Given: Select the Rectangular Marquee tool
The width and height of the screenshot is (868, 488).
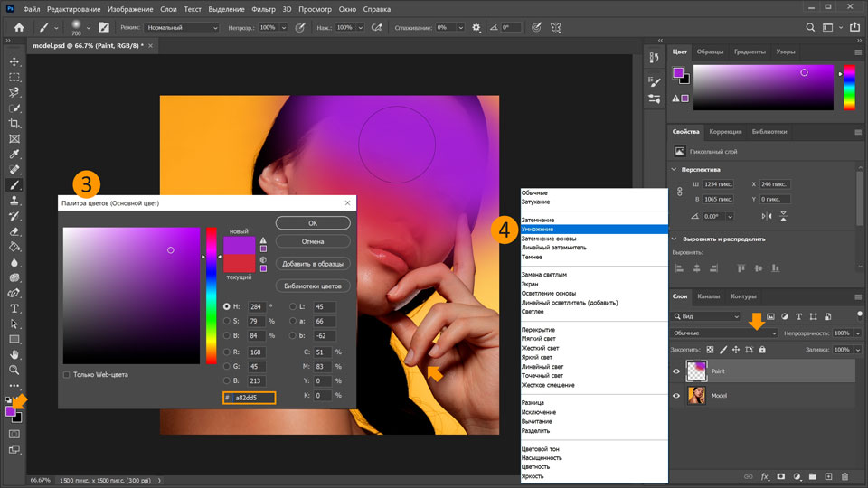Looking at the screenshot, I should (x=14, y=78).
